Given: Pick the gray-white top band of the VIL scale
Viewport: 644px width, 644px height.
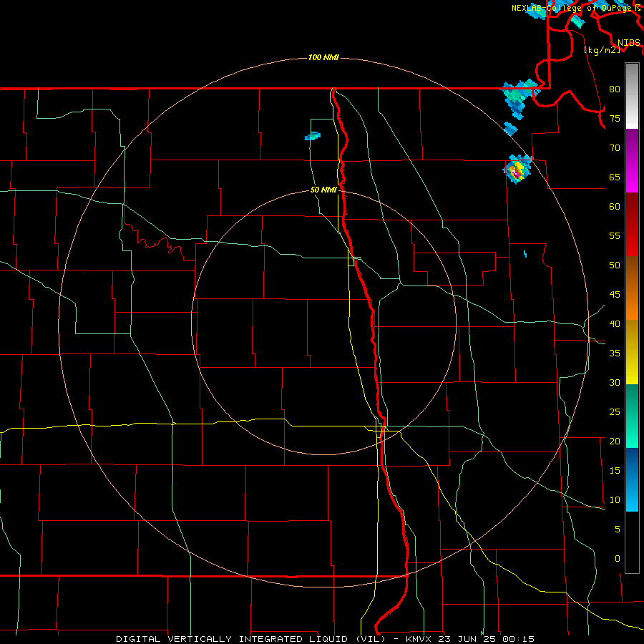Looking at the screenshot, I should pos(632,96).
